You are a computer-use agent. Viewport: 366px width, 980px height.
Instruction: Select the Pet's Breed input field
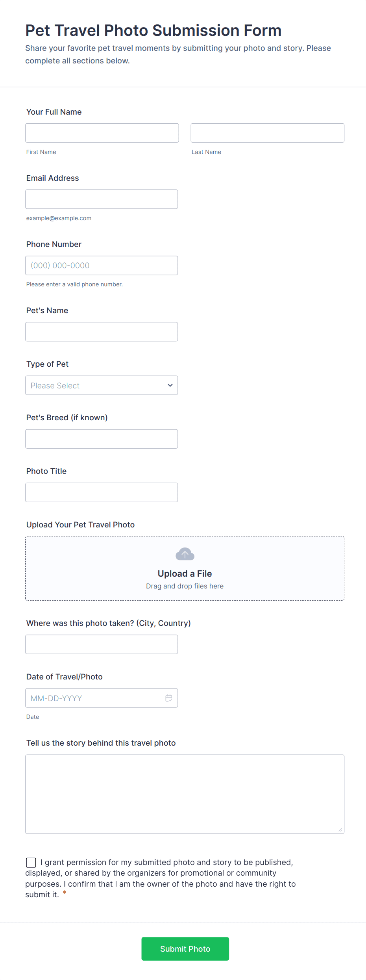[102, 439]
